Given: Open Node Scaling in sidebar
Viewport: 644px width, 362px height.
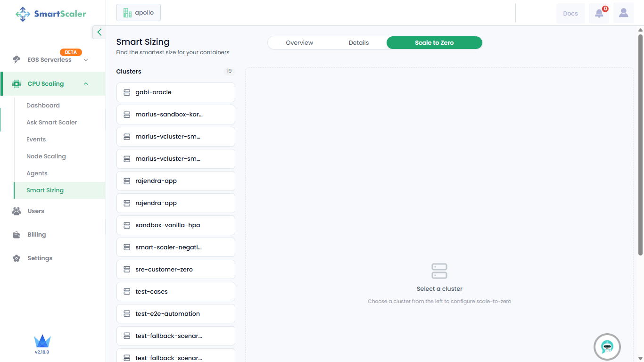Looking at the screenshot, I should 46,156.
